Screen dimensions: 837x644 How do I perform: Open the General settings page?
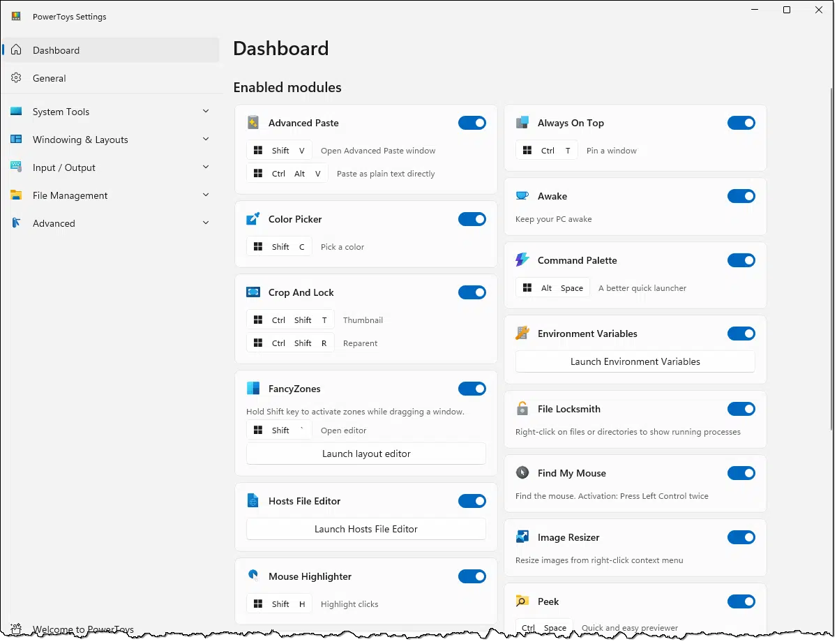pos(111,78)
